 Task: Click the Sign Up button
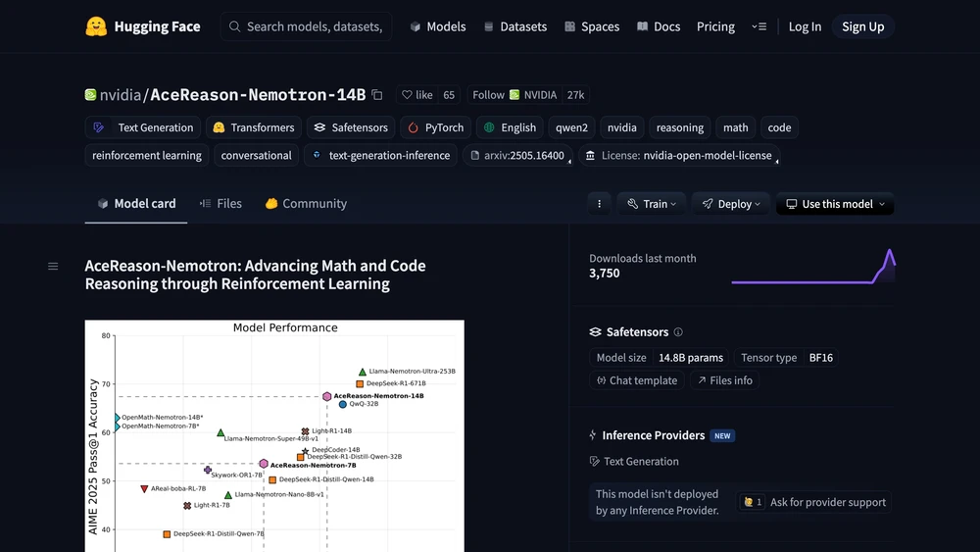862,26
